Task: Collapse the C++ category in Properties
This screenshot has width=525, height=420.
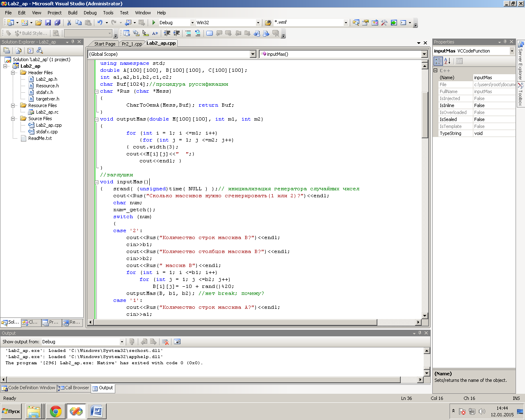Action: click(436, 71)
